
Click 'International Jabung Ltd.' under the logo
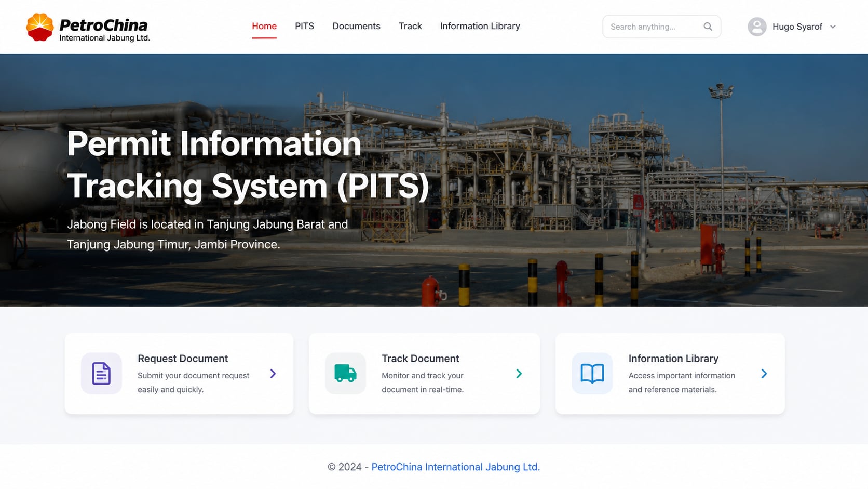pyautogui.click(x=104, y=38)
